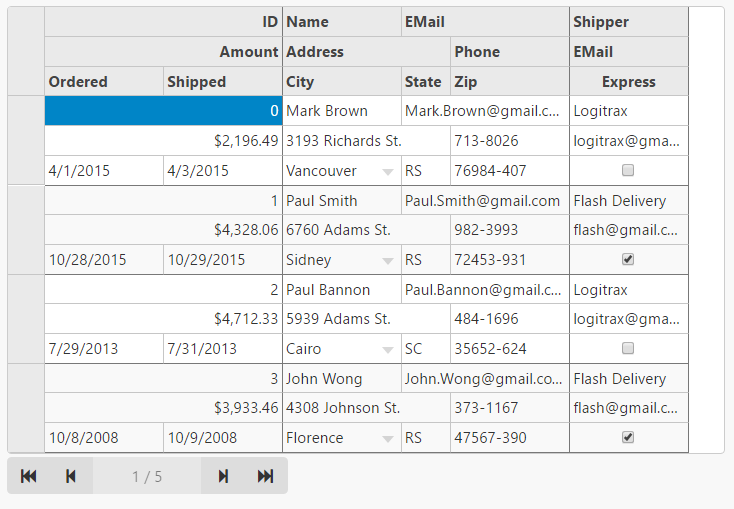Go to the next page

(223, 476)
